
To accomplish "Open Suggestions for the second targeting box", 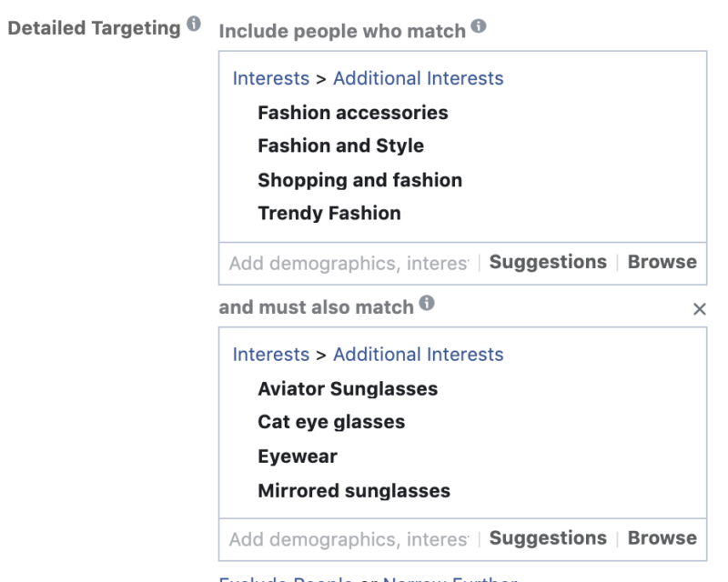I will coord(547,537).
